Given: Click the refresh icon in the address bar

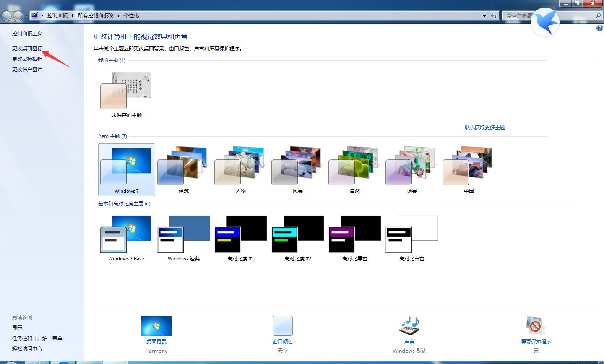Looking at the screenshot, I should [494, 15].
